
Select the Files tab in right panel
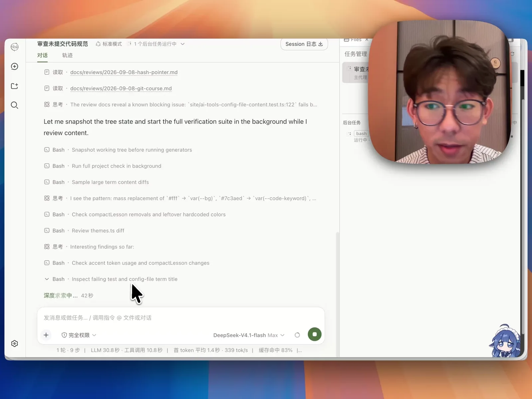click(356, 40)
